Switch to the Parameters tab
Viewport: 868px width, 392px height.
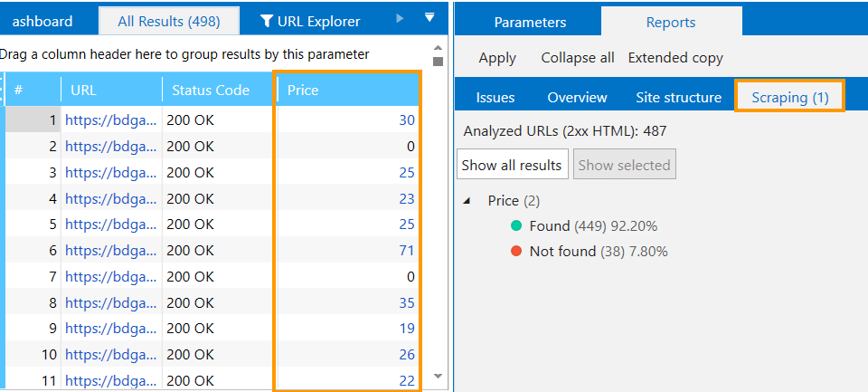[x=530, y=22]
